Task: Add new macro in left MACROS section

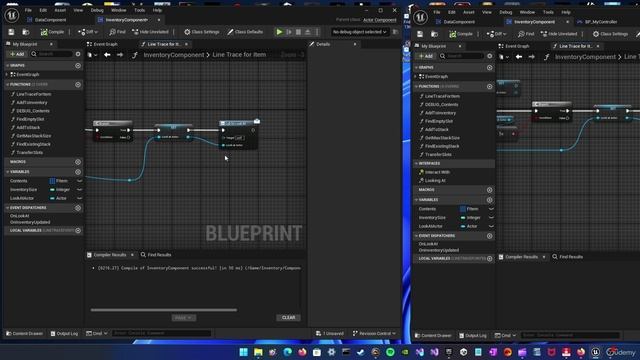Action: pyautogui.click(x=78, y=162)
